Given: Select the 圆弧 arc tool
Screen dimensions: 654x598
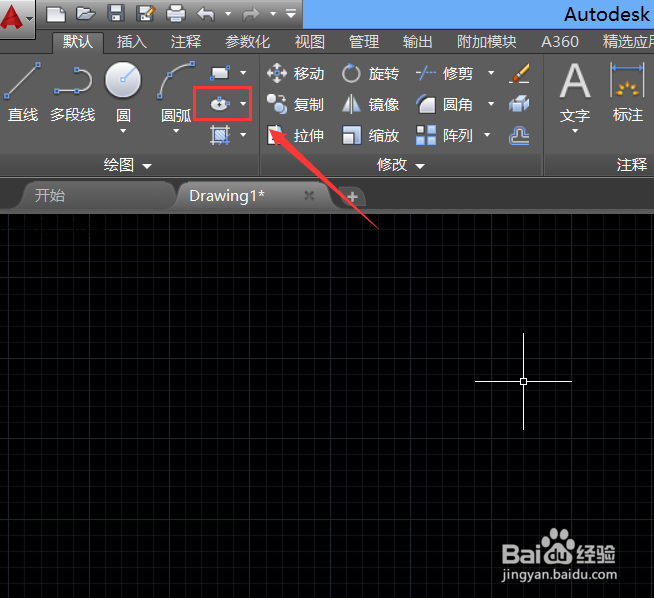Looking at the screenshot, I should tap(176, 91).
